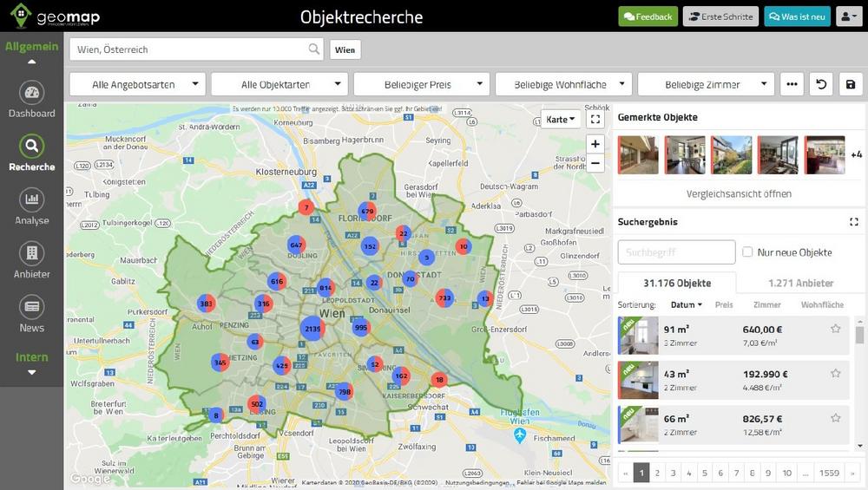Expand the Beliebiger Preis dropdown

[421, 84]
